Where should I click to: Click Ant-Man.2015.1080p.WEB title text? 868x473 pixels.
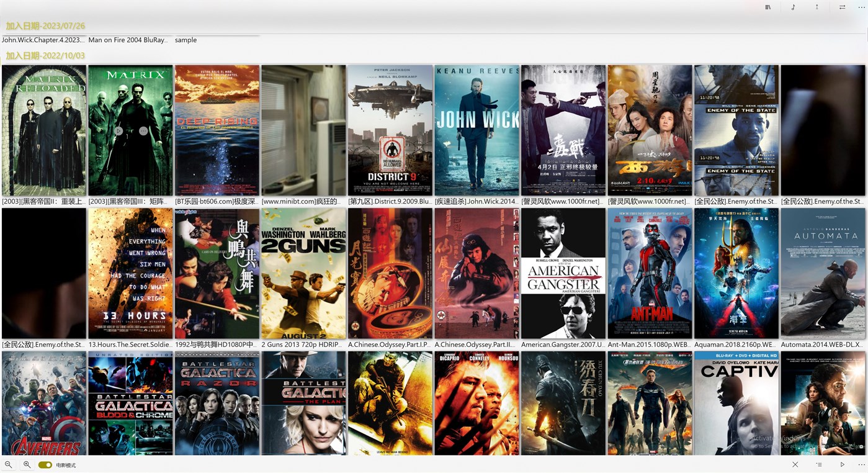point(650,345)
